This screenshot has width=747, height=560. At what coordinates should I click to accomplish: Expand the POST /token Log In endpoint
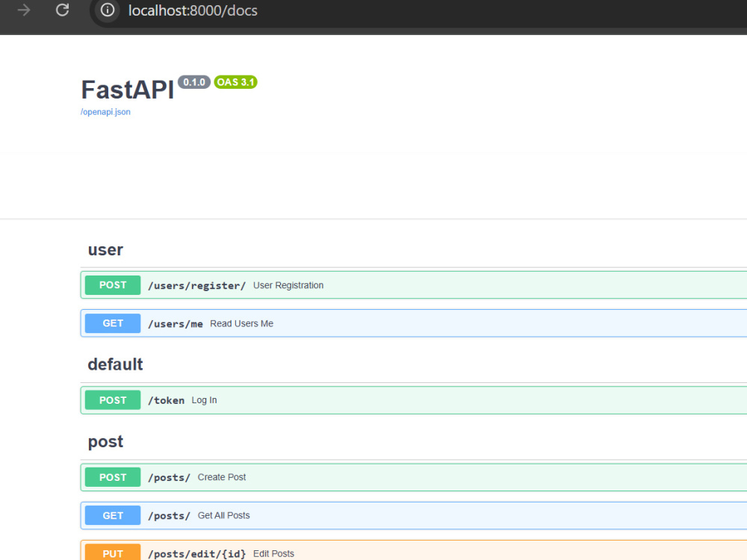pyautogui.click(x=414, y=400)
